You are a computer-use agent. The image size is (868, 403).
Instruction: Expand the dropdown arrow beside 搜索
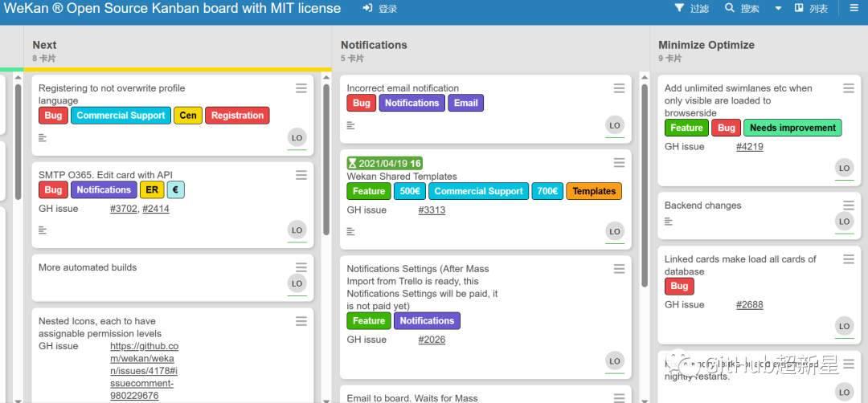pos(778,8)
